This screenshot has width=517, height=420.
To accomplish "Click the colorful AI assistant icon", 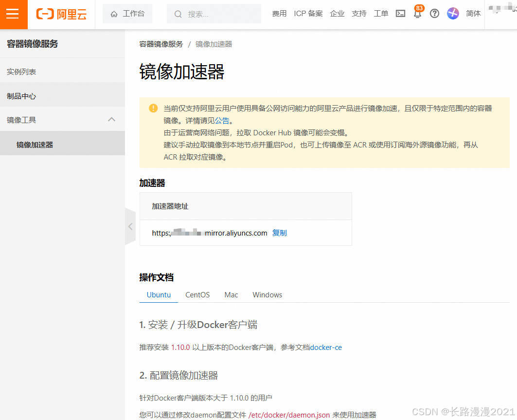I will (453, 14).
